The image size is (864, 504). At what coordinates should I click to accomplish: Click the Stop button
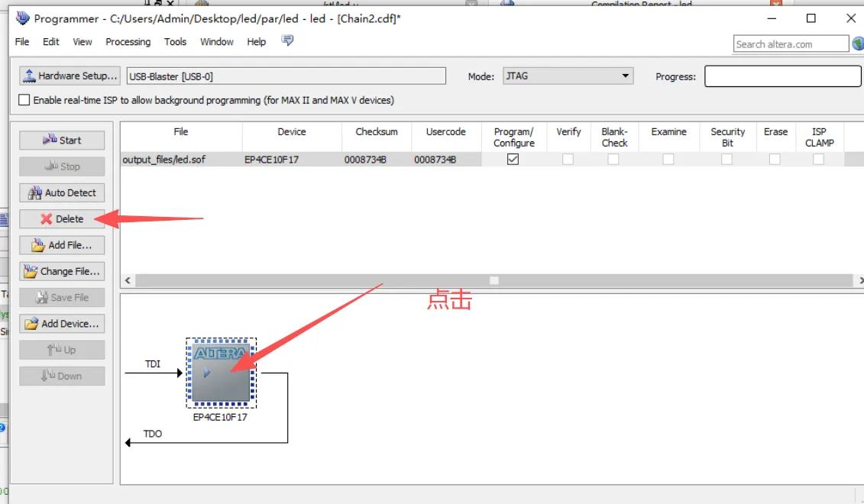(62, 166)
